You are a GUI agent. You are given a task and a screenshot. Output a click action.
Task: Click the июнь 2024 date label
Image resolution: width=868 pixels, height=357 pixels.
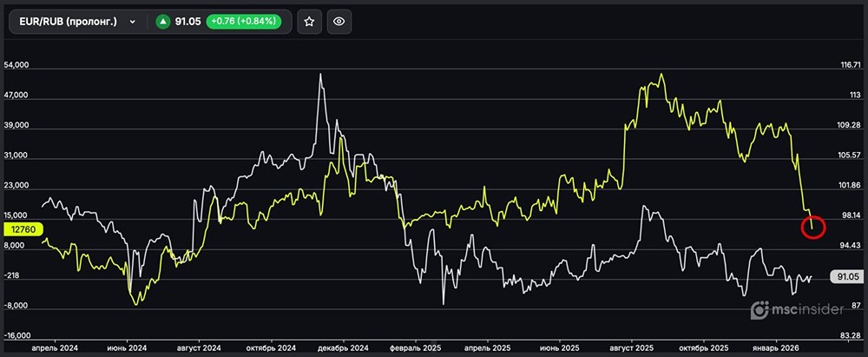click(128, 347)
